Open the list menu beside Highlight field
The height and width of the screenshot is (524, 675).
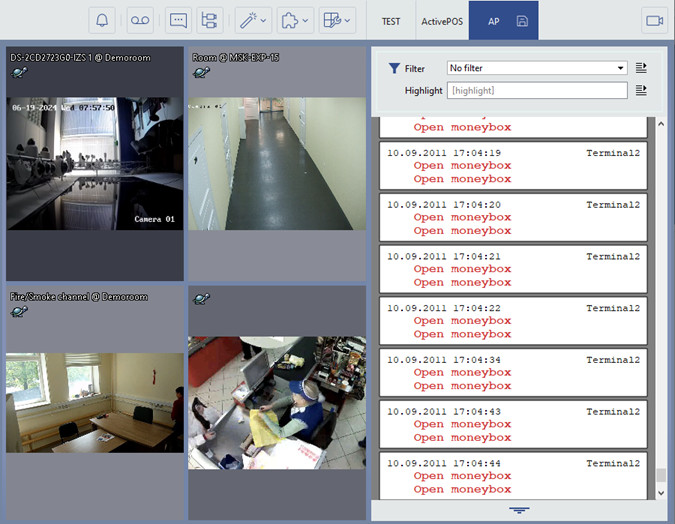point(641,90)
